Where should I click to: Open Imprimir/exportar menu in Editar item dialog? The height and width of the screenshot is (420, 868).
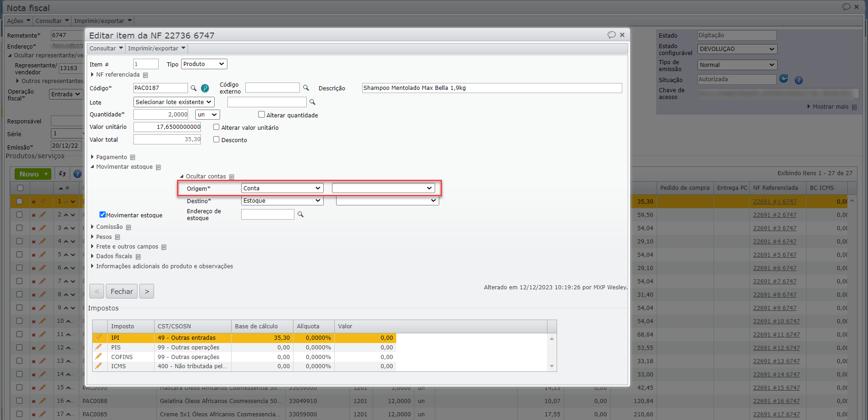click(156, 48)
